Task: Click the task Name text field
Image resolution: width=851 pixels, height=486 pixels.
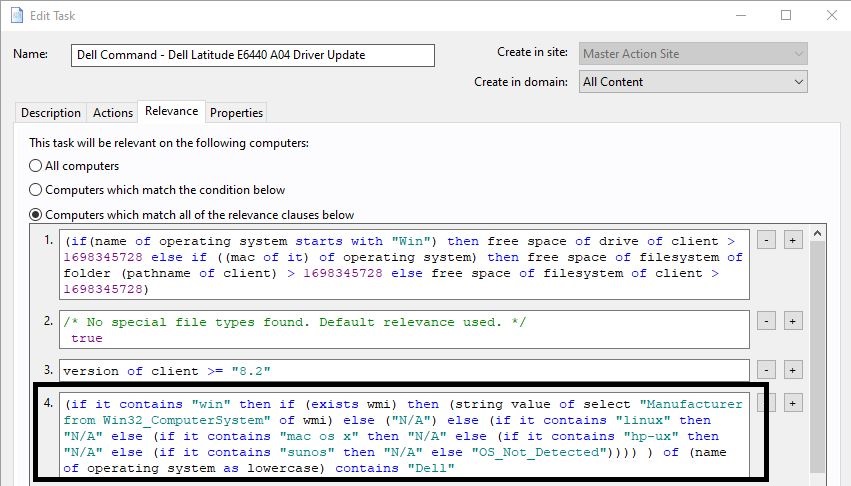Action: [x=253, y=55]
